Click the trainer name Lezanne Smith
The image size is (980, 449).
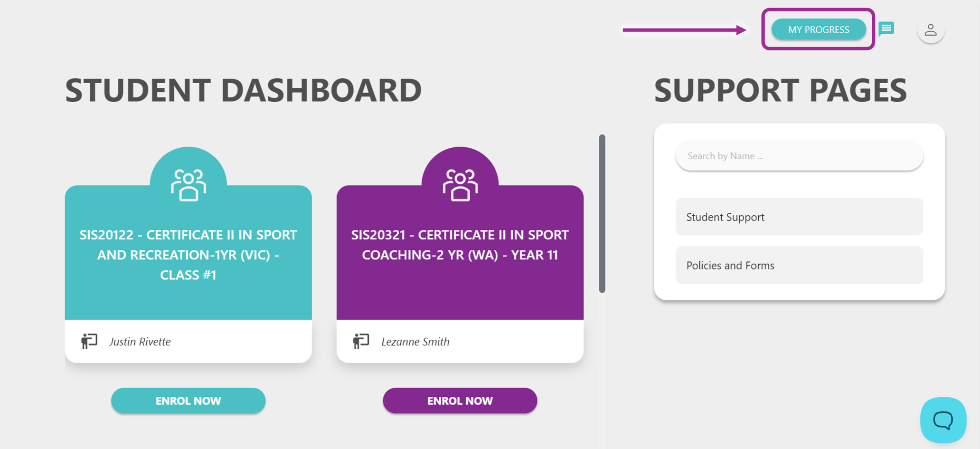tap(415, 342)
